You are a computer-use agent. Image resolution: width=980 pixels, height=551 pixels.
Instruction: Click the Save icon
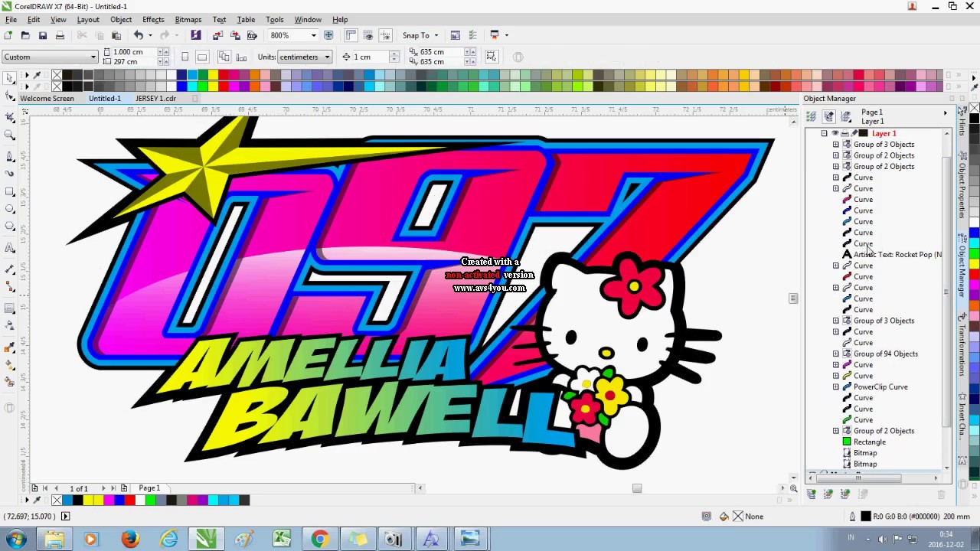43,35
